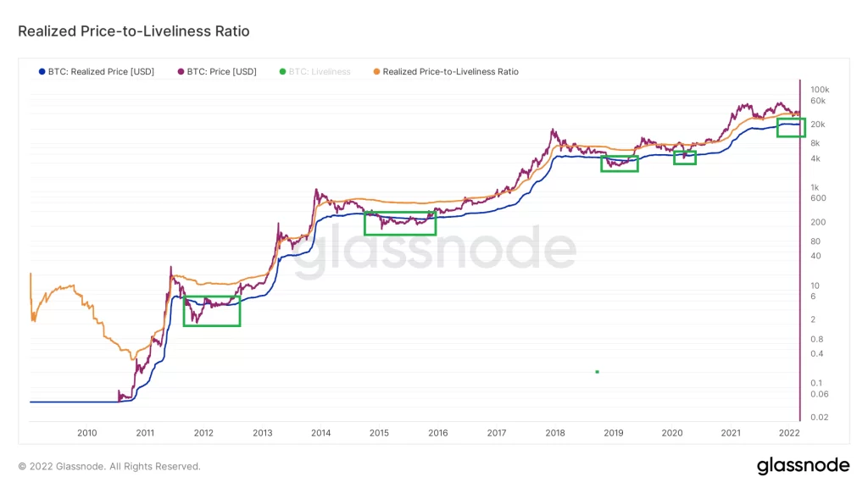The height and width of the screenshot is (488, 868).
Task: Enable the greyed-out BTC: Liveliness series
Action: tap(320, 72)
